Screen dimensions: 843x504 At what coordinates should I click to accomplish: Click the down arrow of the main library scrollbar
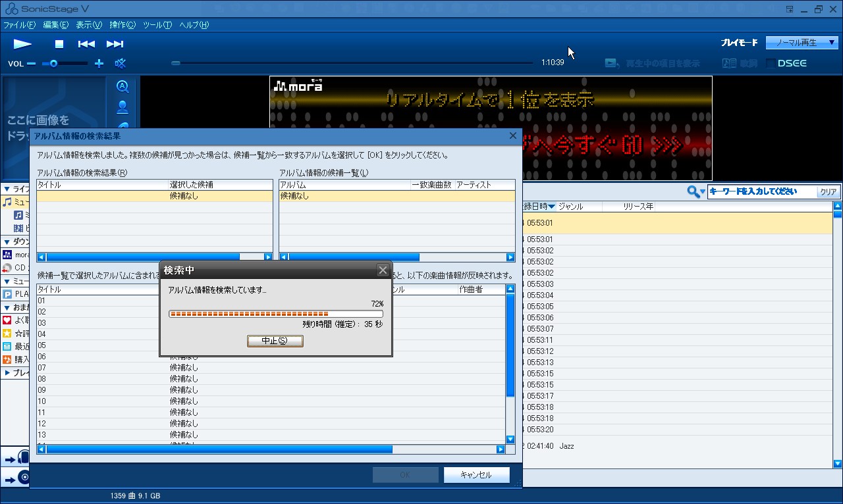(838, 463)
